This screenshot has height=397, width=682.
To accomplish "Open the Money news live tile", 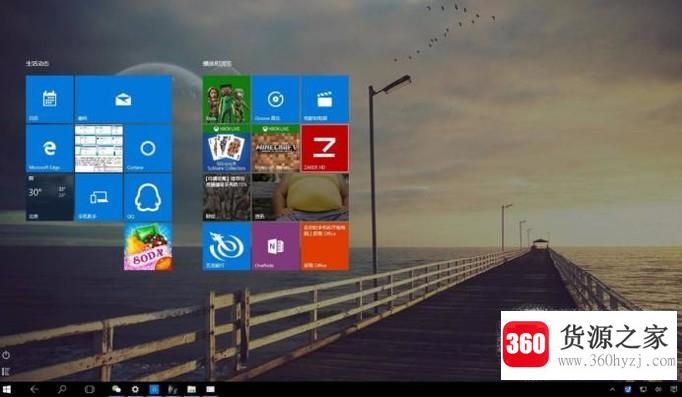I will point(226,197).
